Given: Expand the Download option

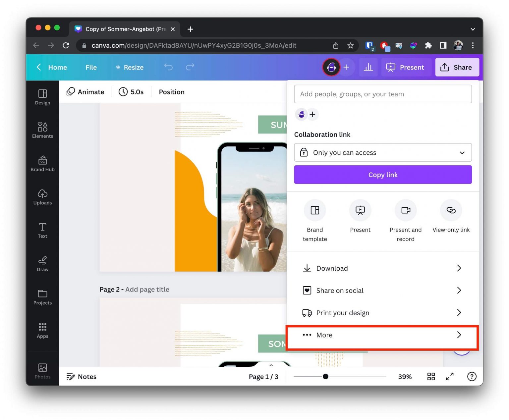Looking at the screenshot, I should pyautogui.click(x=383, y=268).
